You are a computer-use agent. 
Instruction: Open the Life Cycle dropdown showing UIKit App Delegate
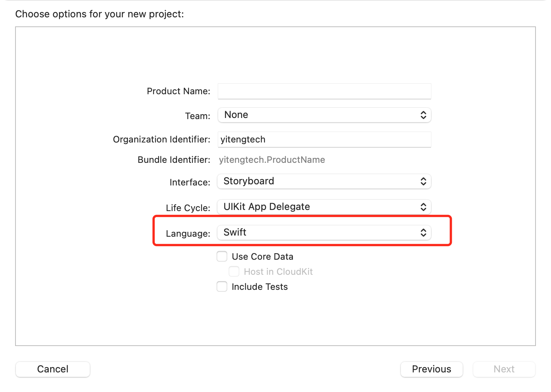tap(324, 207)
